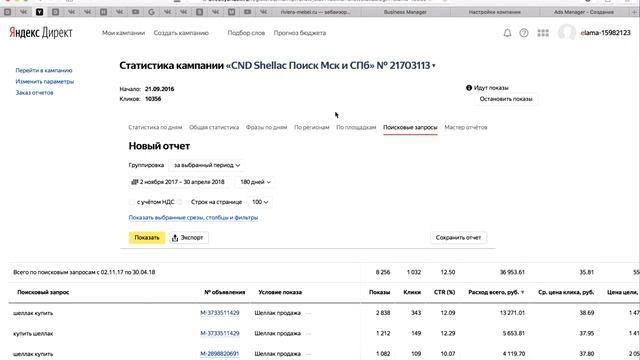Image resolution: width=640 pixels, height=360 pixels.
Task: Open the 180 дней period dropdown
Action: pyautogui.click(x=255, y=182)
